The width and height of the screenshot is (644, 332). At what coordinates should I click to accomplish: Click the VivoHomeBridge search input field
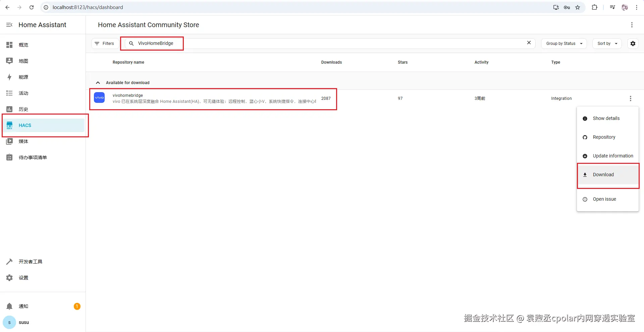(x=329, y=44)
